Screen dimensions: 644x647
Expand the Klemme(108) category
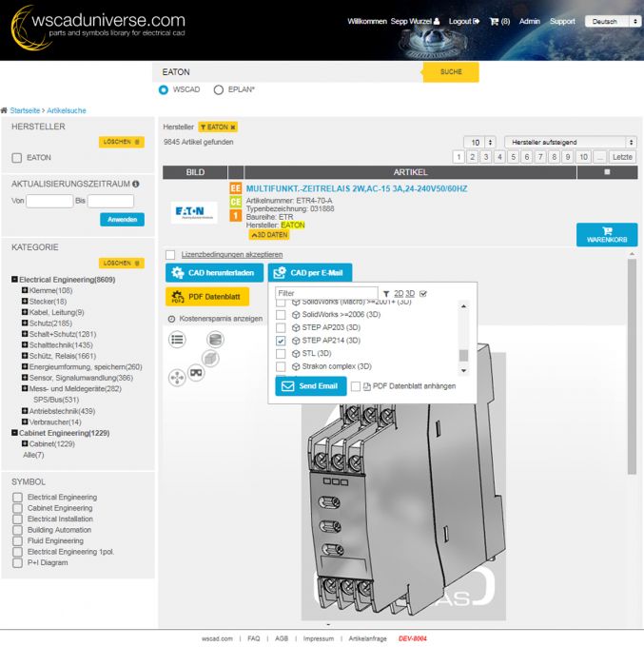[25, 290]
